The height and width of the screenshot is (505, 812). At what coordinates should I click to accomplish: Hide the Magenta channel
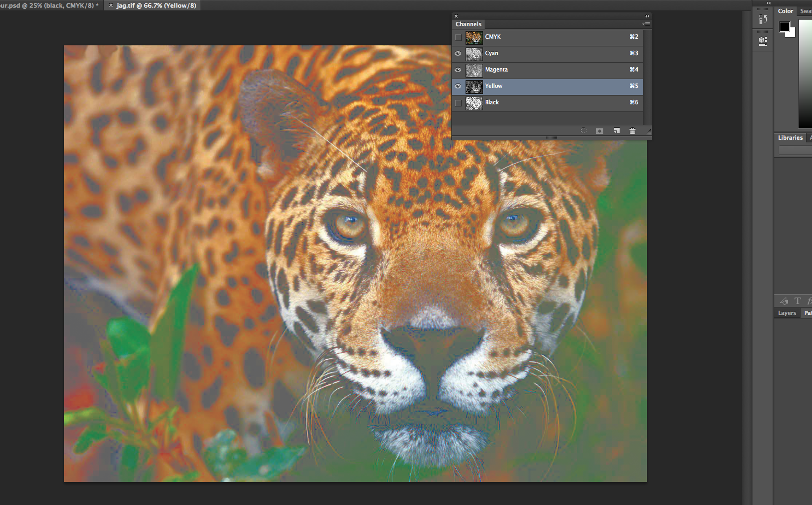[x=458, y=70]
